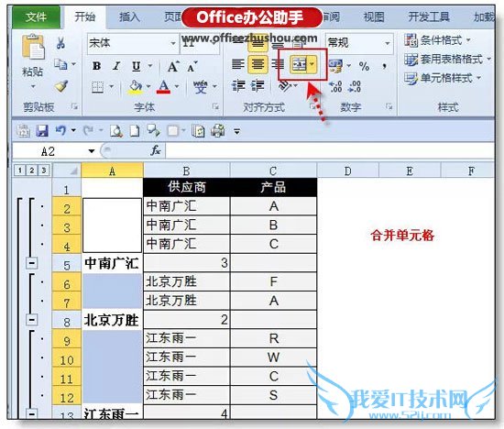The height and width of the screenshot is (429, 504).
Task: Open the font group dialog launcher
Action: [215, 105]
